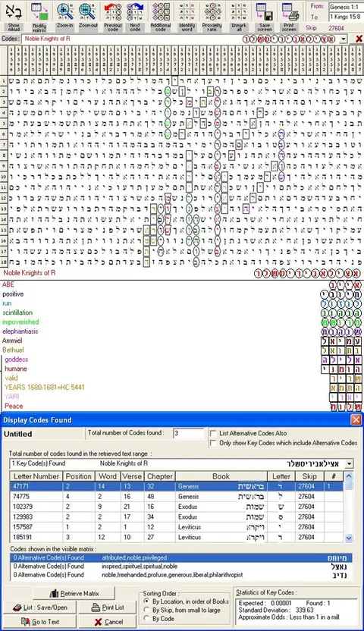Click the ABE legend entry
Screen dimensions: 364x631
pyautogui.click(x=8, y=284)
